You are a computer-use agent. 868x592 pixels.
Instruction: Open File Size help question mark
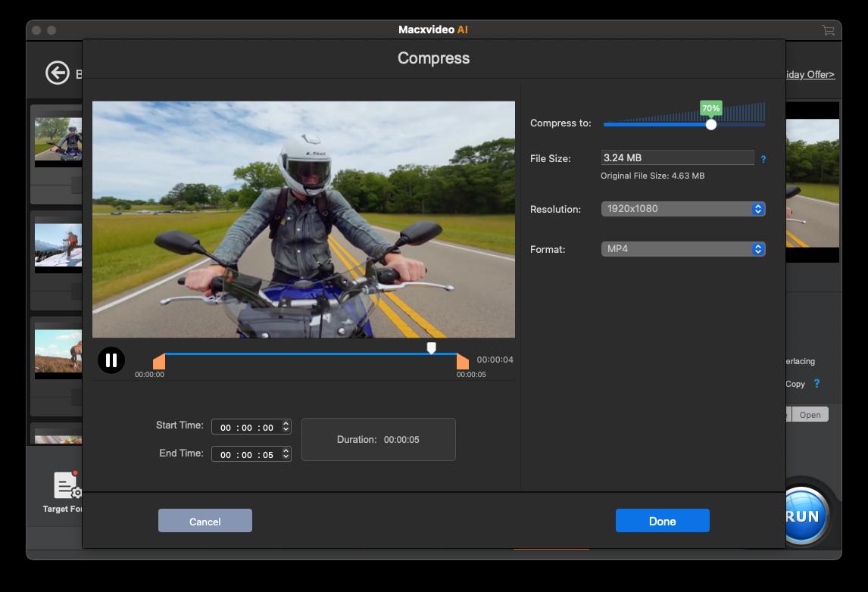click(763, 159)
